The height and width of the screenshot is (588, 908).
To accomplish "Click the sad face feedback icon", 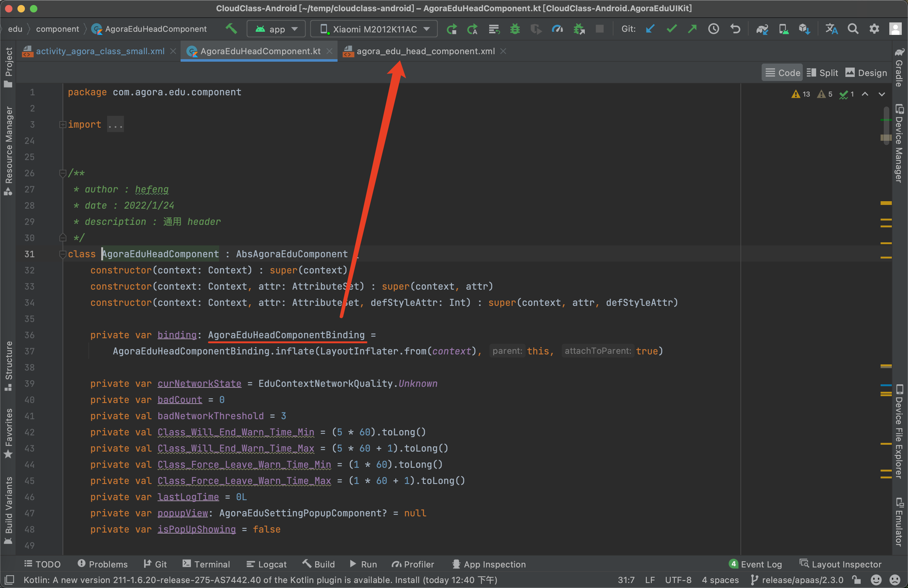I will 895,580.
